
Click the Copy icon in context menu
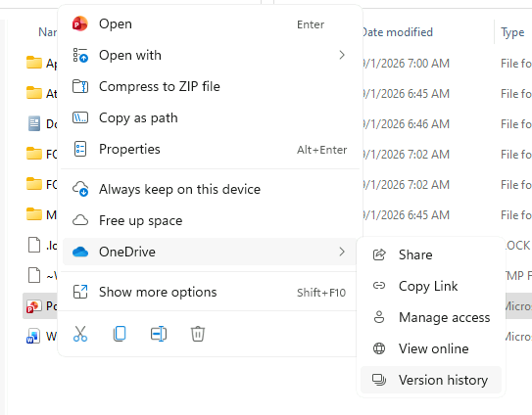pyautogui.click(x=120, y=334)
